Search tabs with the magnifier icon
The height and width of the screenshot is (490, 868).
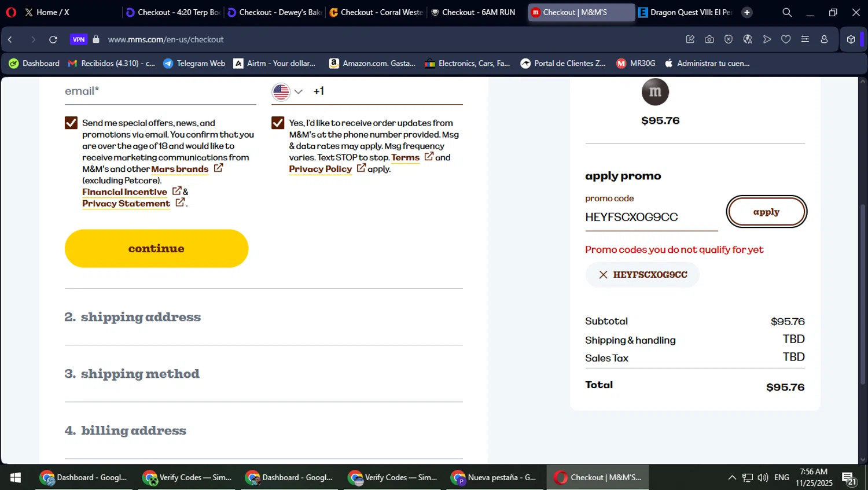tap(787, 12)
